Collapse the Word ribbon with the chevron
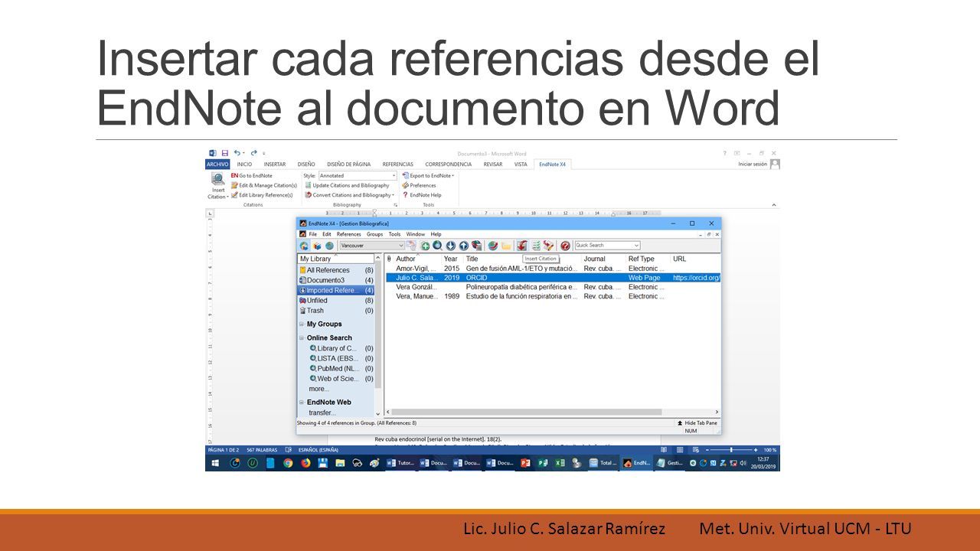 pyautogui.click(x=773, y=205)
